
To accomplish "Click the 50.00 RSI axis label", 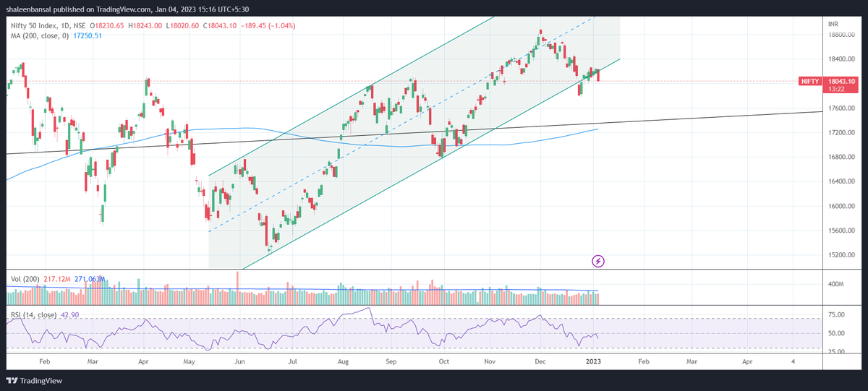I will [836, 334].
